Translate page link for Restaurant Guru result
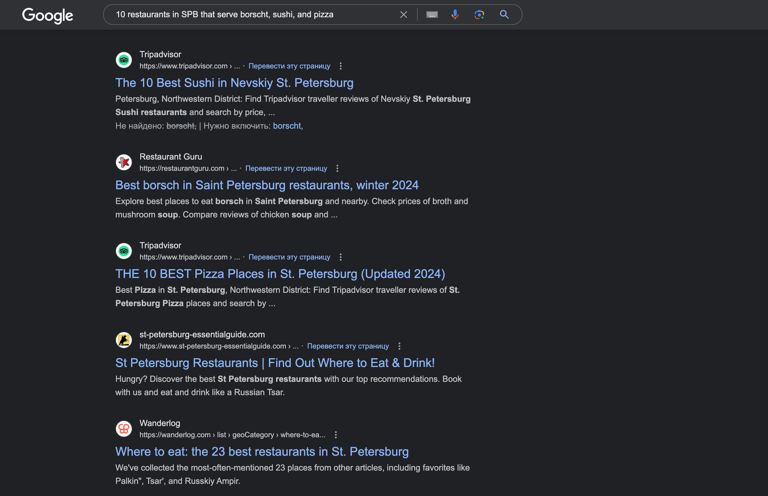The height and width of the screenshot is (496, 768). 286,168
